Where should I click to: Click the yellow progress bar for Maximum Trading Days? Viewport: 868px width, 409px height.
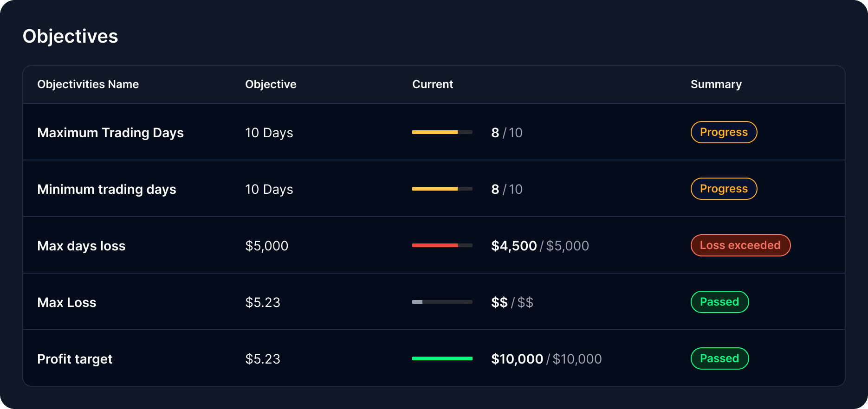tap(442, 132)
